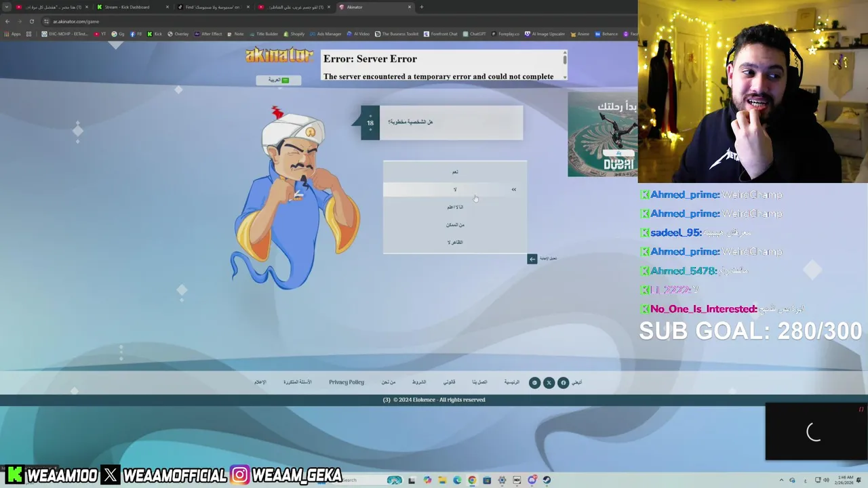Open File Explorer from the taskbar
The image size is (868, 488).
click(442, 481)
